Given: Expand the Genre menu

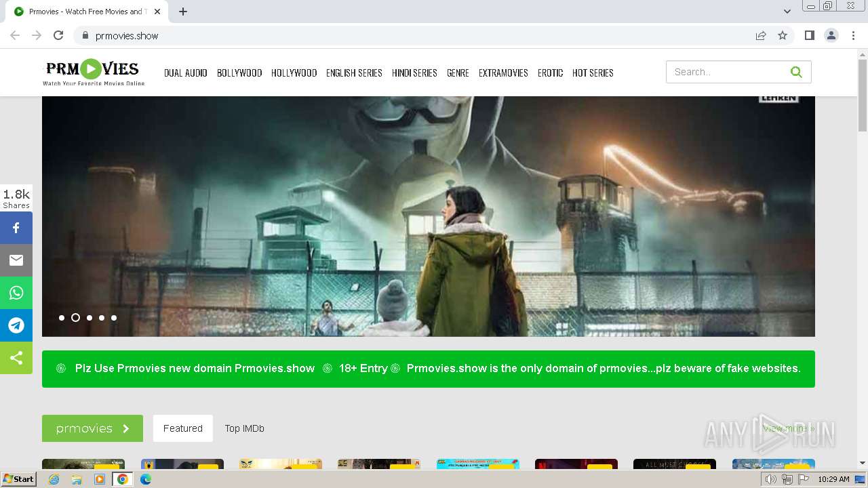Looking at the screenshot, I should 458,73.
